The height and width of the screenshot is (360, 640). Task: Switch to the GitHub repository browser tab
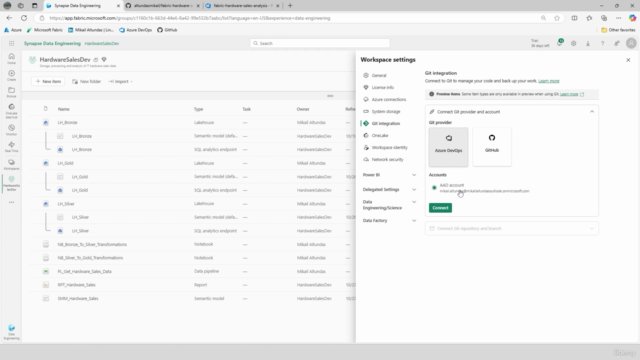point(162,6)
